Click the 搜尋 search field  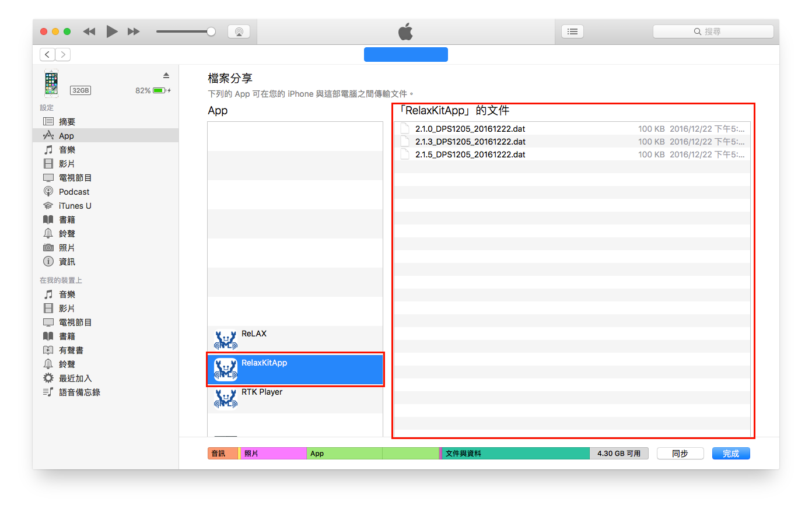click(x=713, y=31)
